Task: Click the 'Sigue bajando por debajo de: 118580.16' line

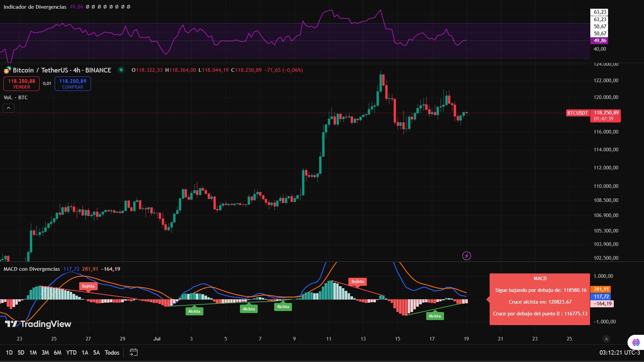Action: 541,290
